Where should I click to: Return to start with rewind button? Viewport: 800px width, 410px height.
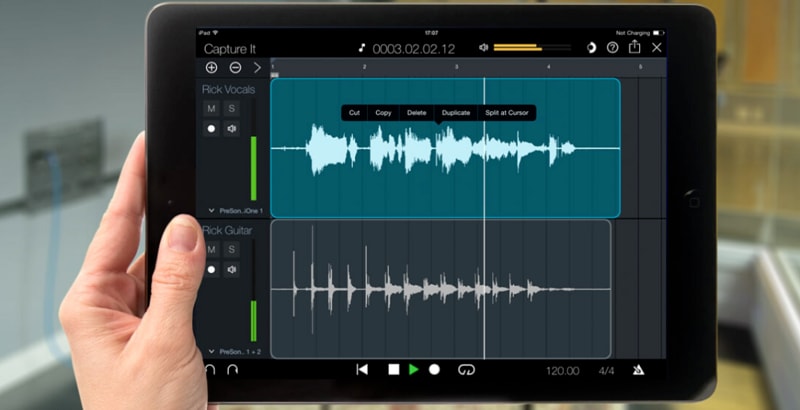362,370
